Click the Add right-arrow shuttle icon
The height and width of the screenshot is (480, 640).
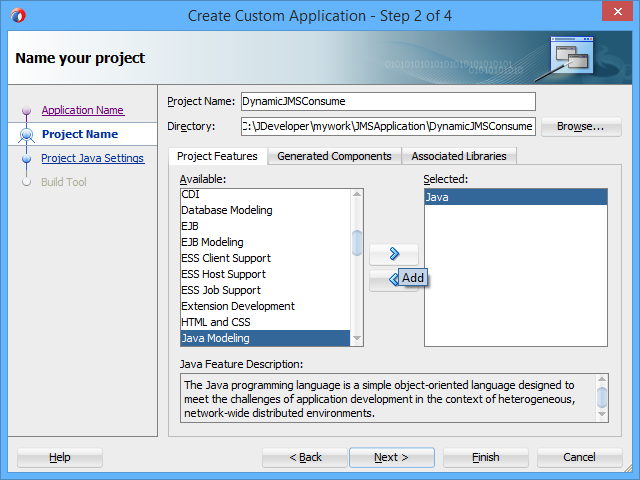pyautogui.click(x=394, y=254)
